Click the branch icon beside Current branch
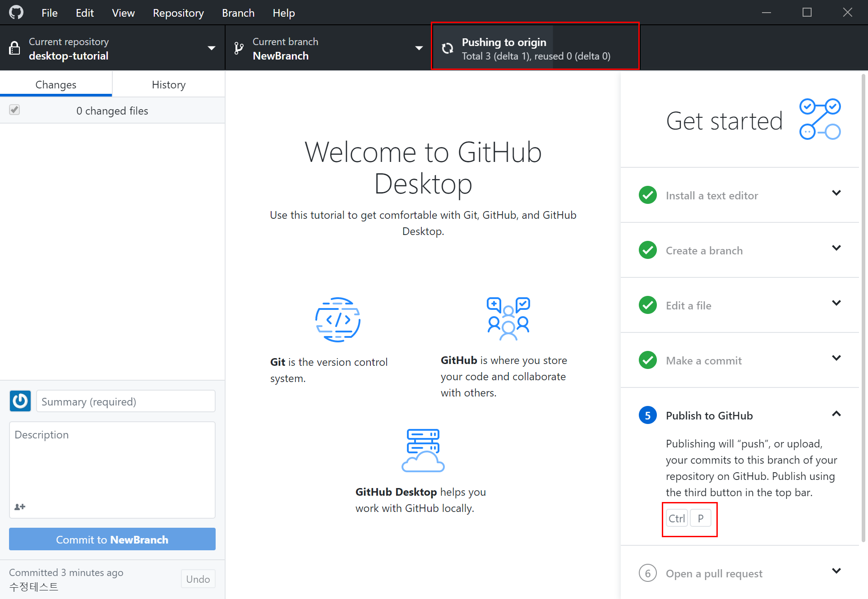The height and width of the screenshot is (599, 868). pos(239,48)
